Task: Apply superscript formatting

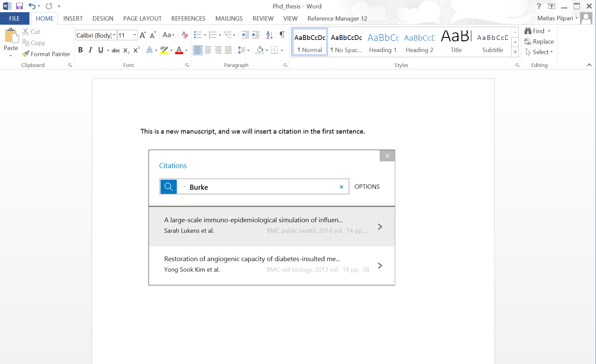Action: (x=136, y=50)
